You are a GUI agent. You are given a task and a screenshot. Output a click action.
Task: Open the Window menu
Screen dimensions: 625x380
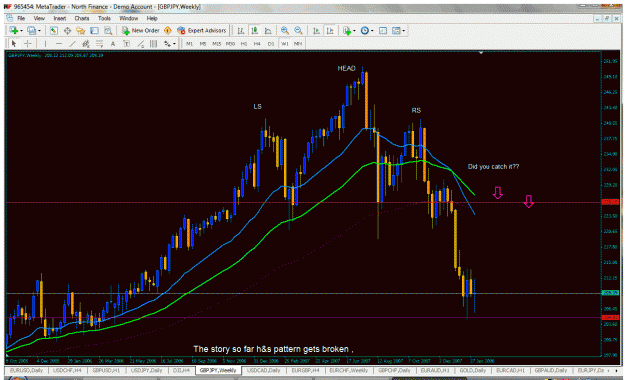click(128, 18)
